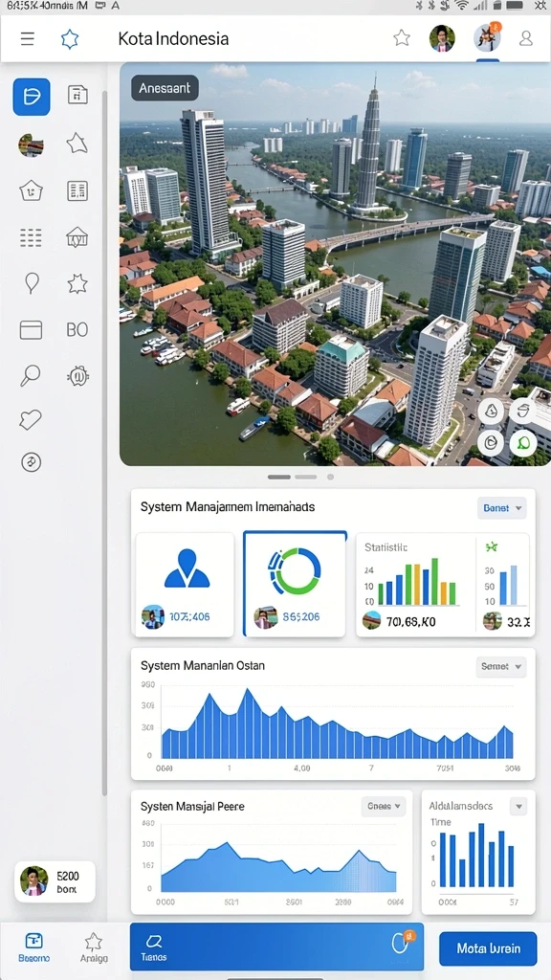
Task: Select the heart icon in sidebar
Action: [31, 419]
